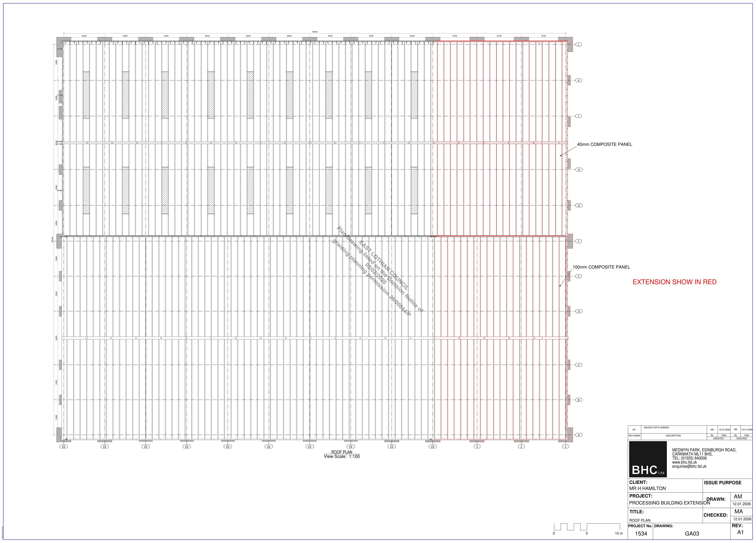
Task: Click the phone number 'TEL: (01555) 840006'
Action: click(x=689, y=458)
